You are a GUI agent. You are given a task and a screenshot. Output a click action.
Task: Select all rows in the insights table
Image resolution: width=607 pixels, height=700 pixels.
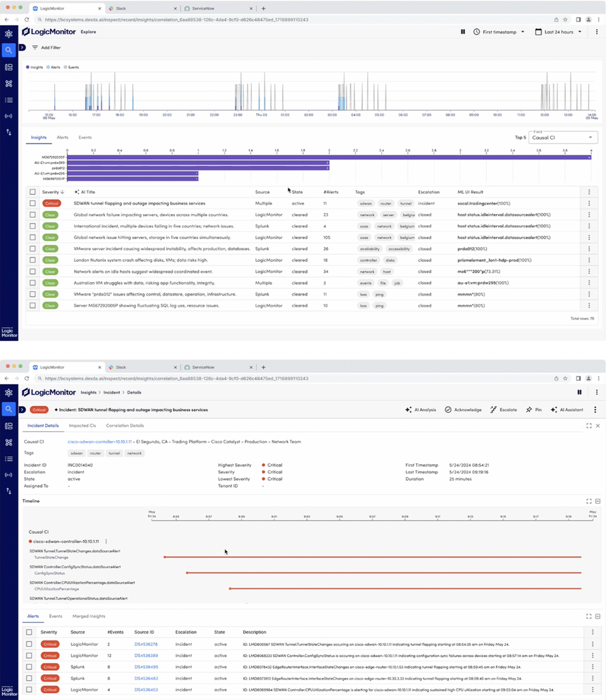point(33,192)
